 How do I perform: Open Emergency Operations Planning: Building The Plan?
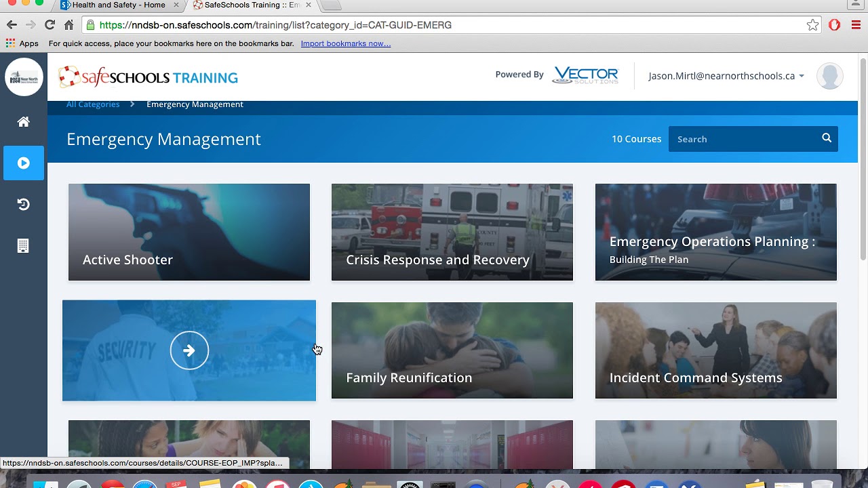(716, 232)
